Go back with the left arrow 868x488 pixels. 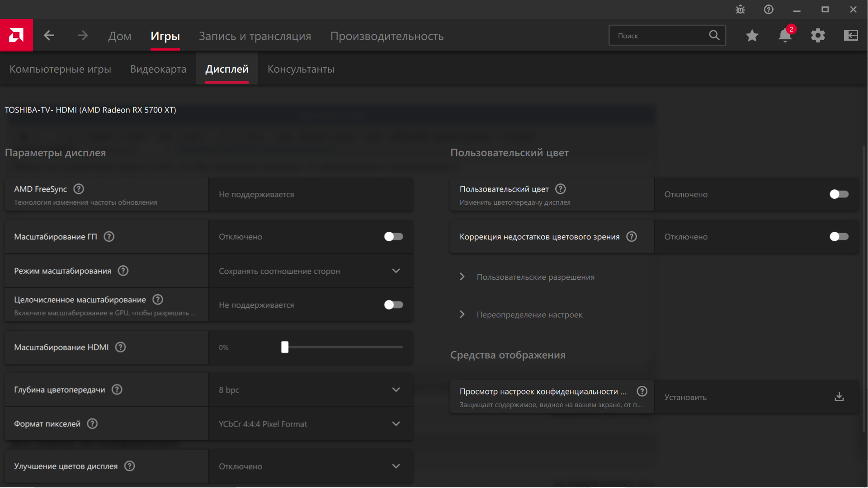coord(49,35)
